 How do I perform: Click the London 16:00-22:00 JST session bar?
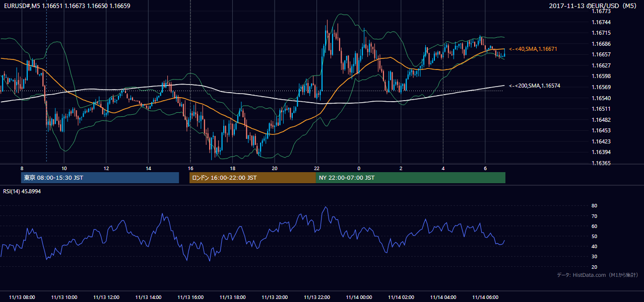point(252,178)
